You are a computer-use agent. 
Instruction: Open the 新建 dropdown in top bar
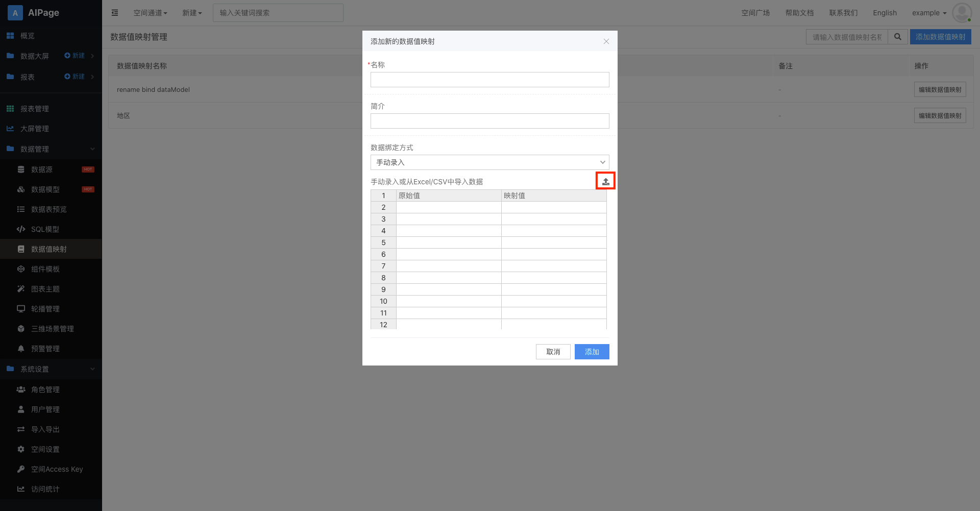pos(192,13)
